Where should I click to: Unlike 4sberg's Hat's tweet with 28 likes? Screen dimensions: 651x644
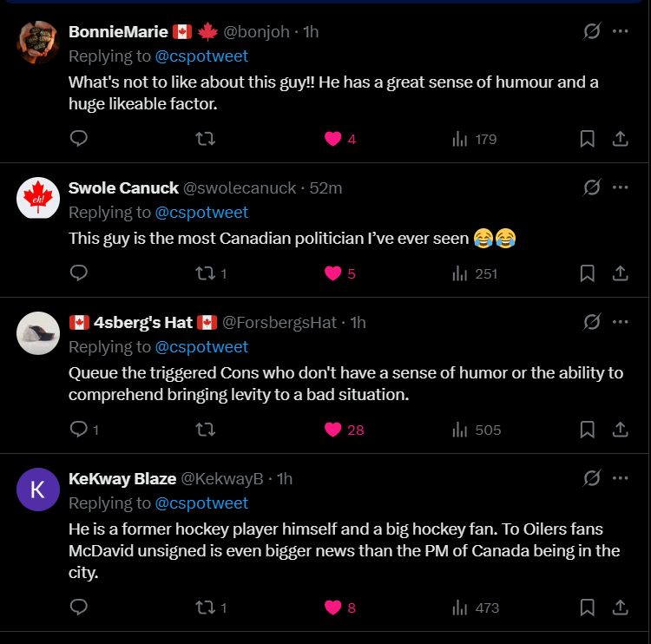coord(333,430)
